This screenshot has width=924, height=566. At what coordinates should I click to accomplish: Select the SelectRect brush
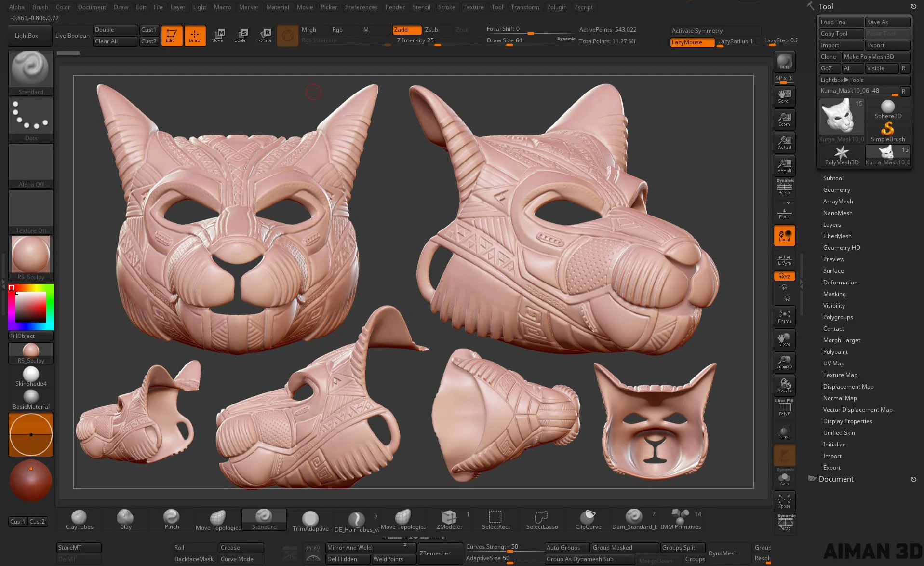pyautogui.click(x=495, y=520)
